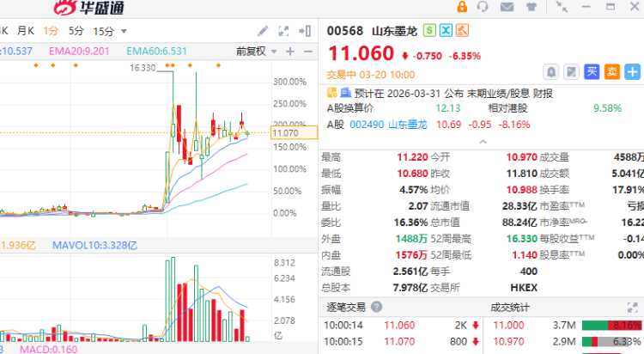Click the 最高 value 11.220
The image size is (644, 354).
tap(412, 157)
